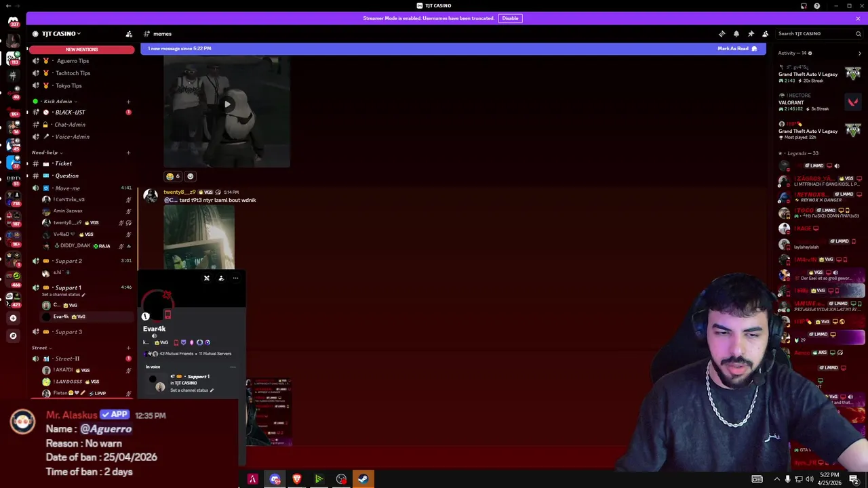Open Direct Messages home icon
This screenshot has width=868, height=488.
[13, 22]
